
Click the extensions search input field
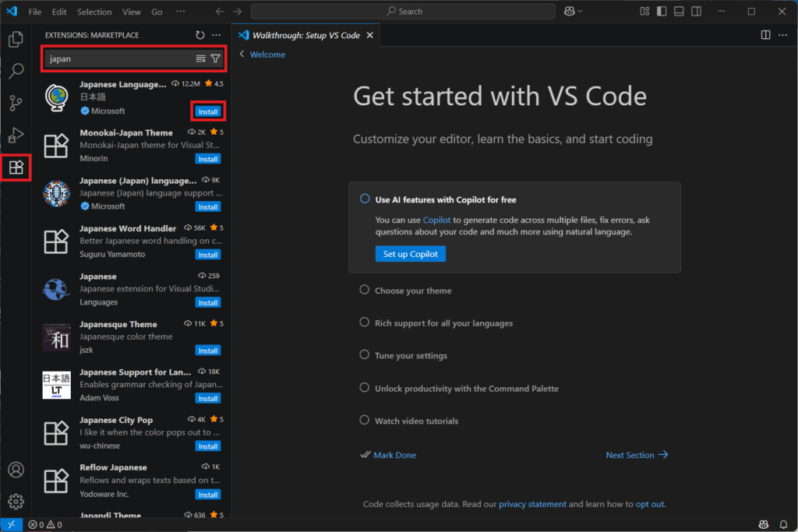(117, 58)
